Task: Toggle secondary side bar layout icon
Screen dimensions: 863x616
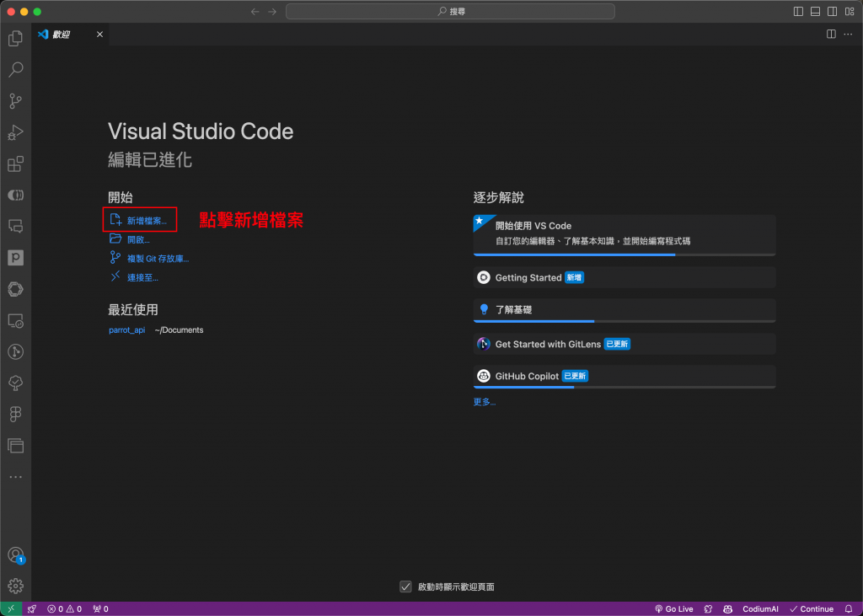Action: (832, 12)
